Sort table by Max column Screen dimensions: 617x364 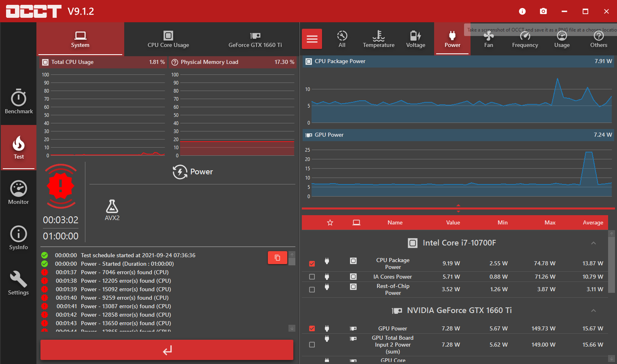pyautogui.click(x=550, y=222)
